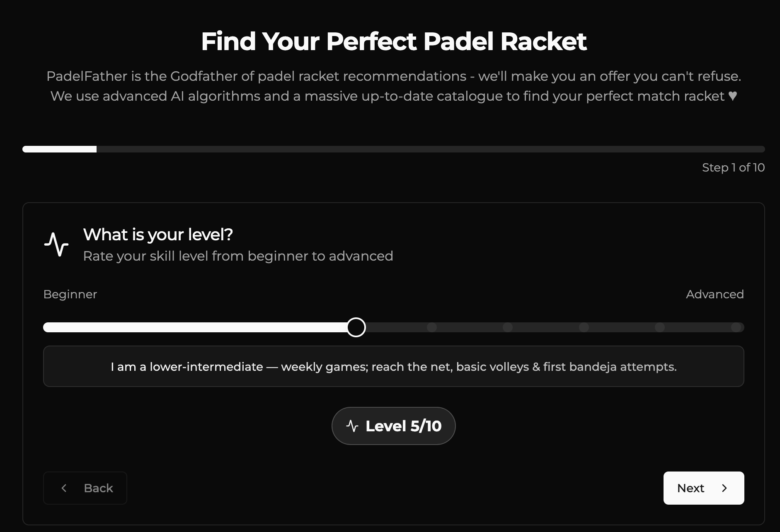Set skill slider to level 7 dot
Viewport: 780px width, 532px height.
[508, 327]
